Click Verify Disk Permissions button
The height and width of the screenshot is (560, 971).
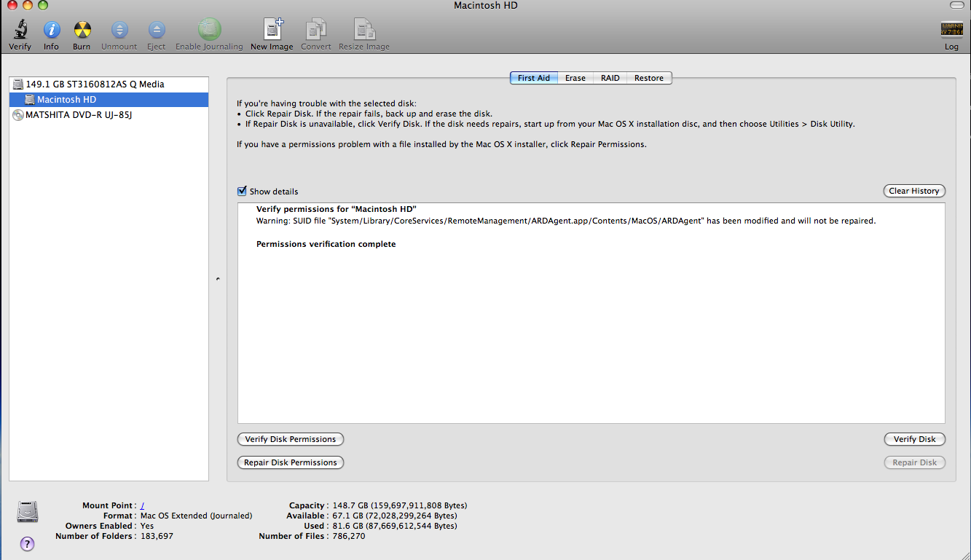pos(291,439)
